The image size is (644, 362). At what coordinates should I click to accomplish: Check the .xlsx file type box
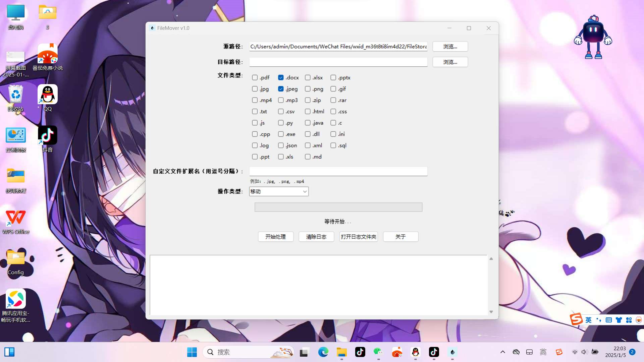[x=308, y=77]
